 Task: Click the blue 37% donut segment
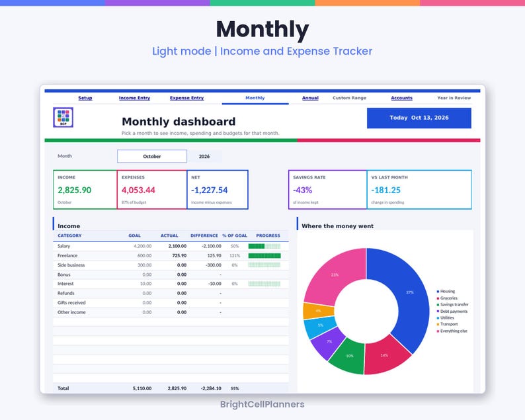point(410,292)
